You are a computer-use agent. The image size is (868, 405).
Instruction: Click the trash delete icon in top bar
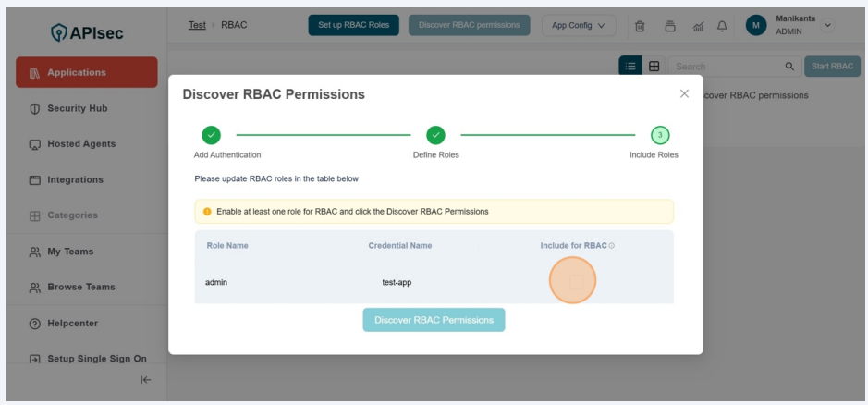coord(640,25)
